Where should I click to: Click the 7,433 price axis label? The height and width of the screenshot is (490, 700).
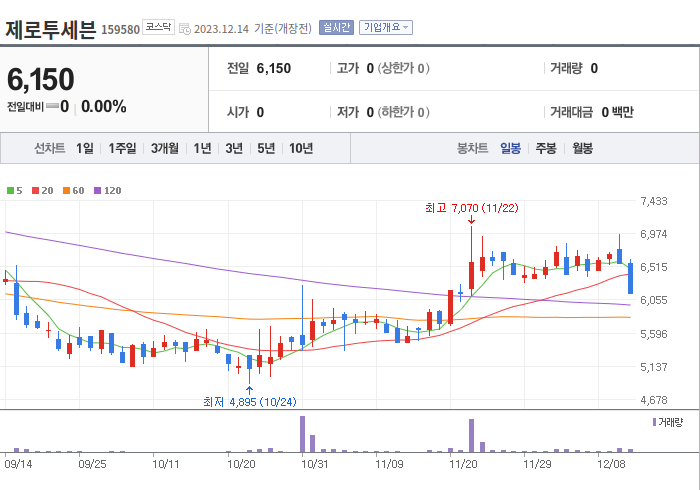point(654,201)
